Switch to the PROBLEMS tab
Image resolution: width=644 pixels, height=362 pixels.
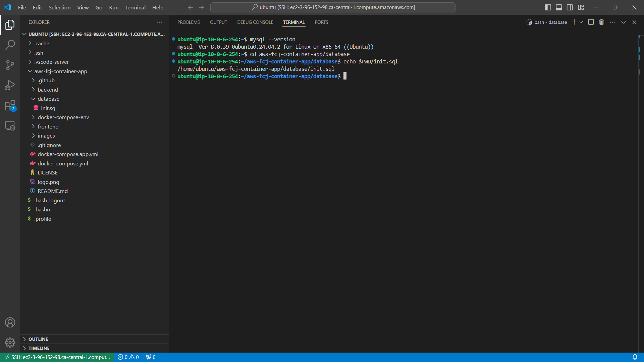tap(189, 22)
